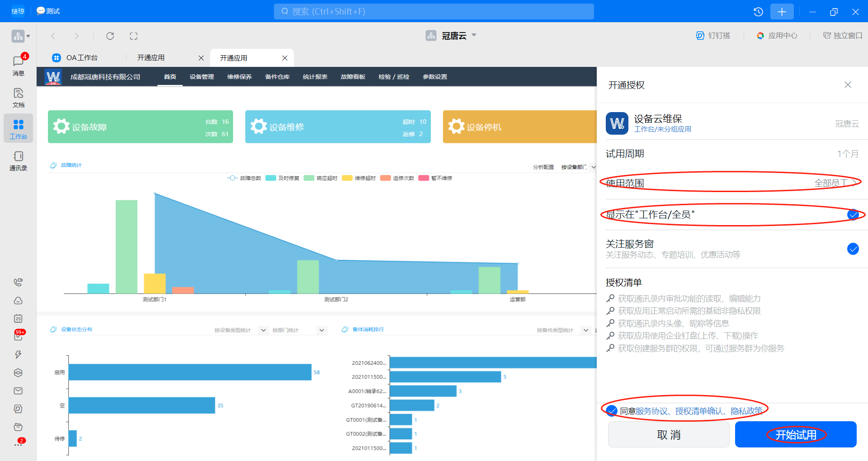Open the 故障看板 menu

[353, 77]
